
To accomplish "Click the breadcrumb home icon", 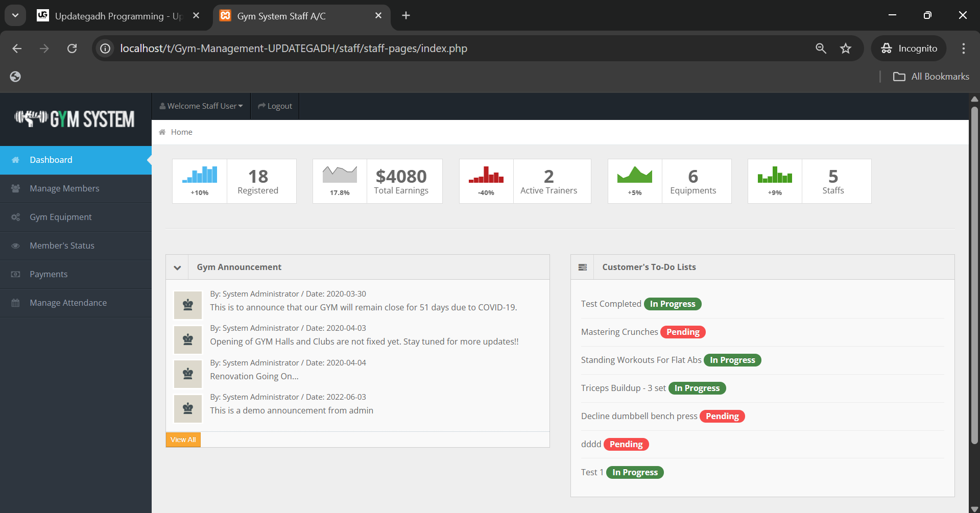I will (162, 132).
